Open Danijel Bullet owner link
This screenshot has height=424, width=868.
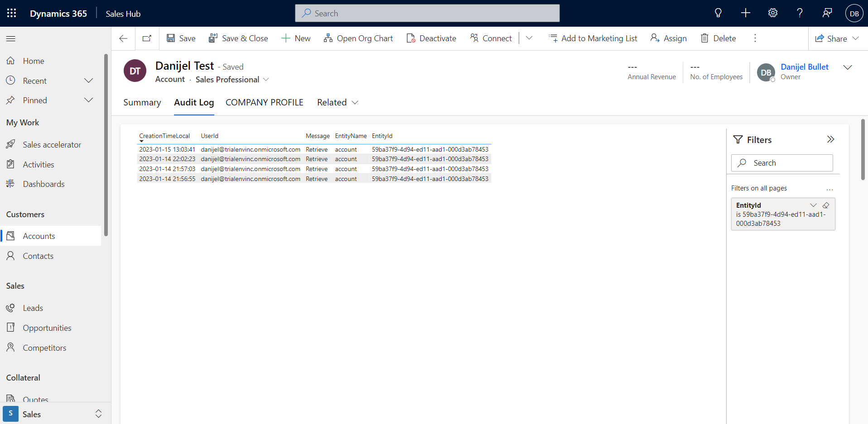(805, 67)
